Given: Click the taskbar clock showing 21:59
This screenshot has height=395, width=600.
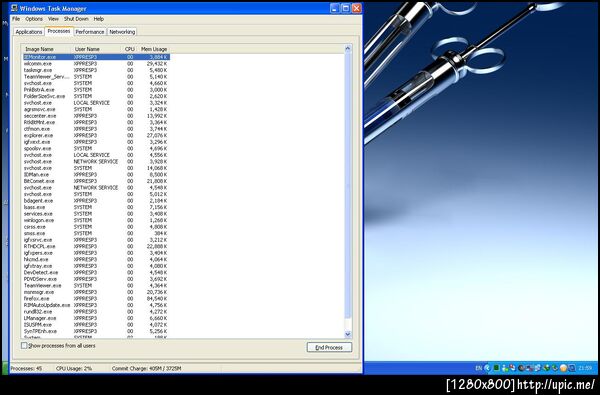Looking at the screenshot, I should (x=585, y=368).
